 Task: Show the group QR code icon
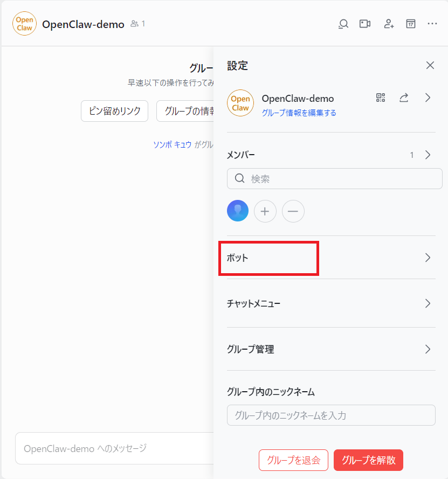point(381,98)
